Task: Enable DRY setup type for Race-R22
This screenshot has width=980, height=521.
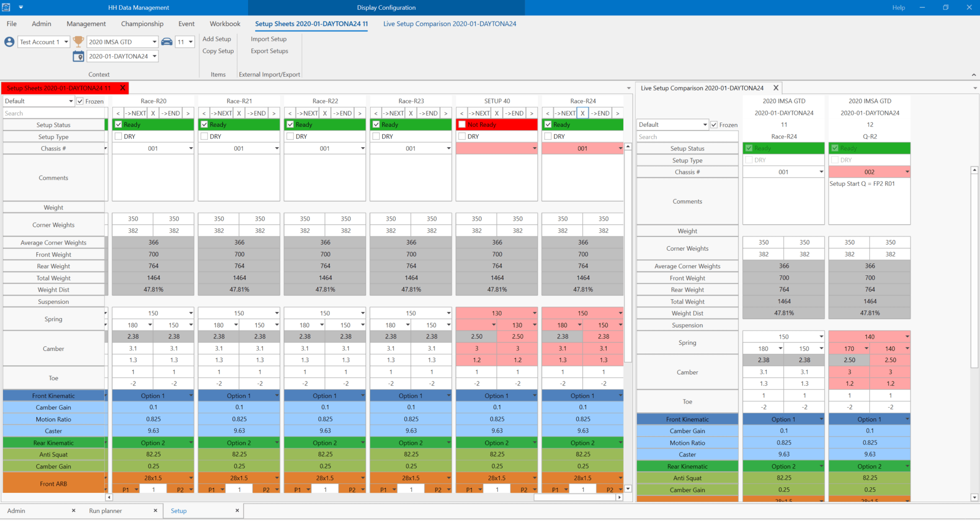Action: tap(290, 136)
